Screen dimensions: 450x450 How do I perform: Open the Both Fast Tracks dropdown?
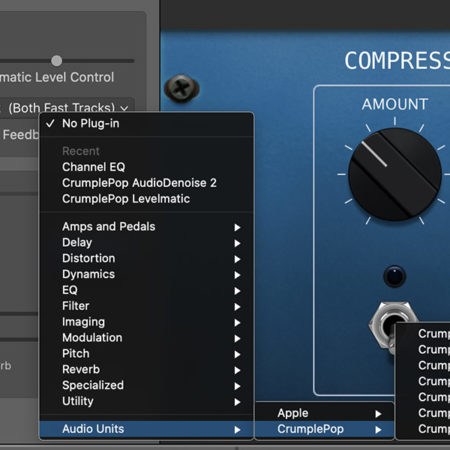(x=67, y=108)
